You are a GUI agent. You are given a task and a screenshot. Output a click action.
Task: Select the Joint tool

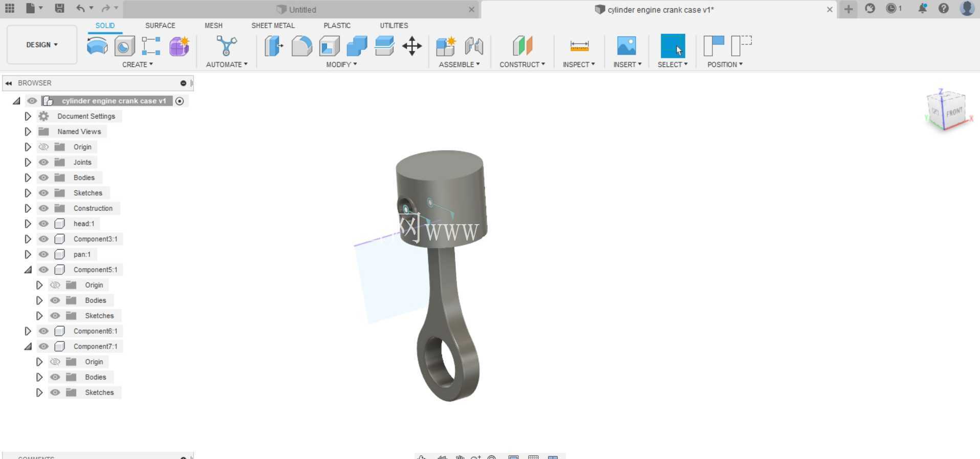click(474, 46)
